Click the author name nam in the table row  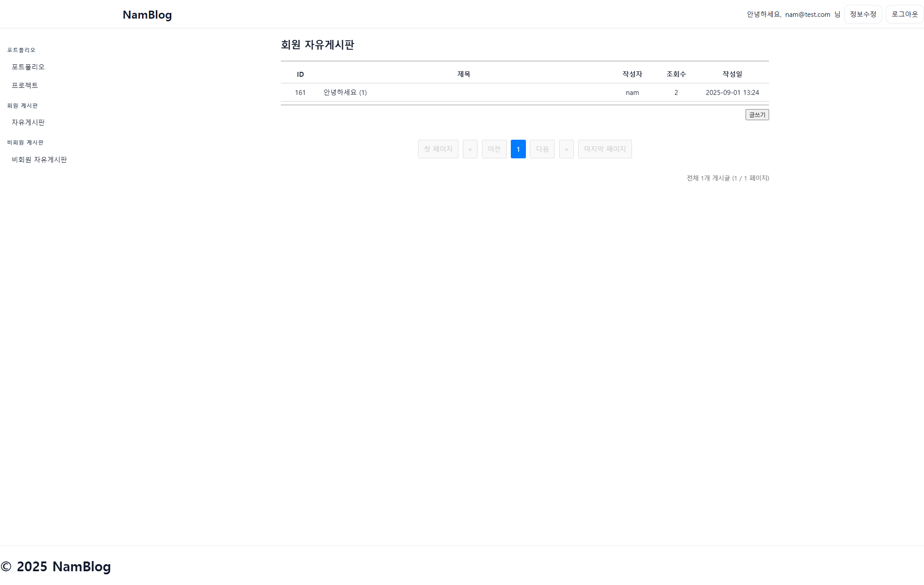[x=632, y=93]
